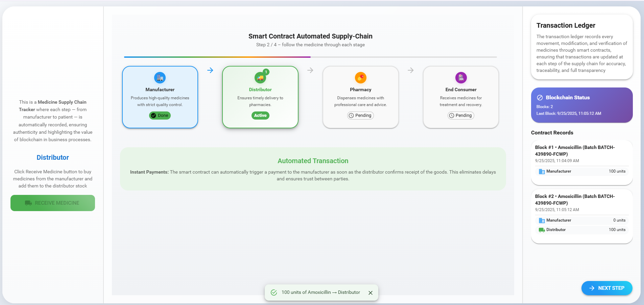Screen dimensions: 644x305
Task: Click the Blockchain Status circle icon
Action: point(540,98)
